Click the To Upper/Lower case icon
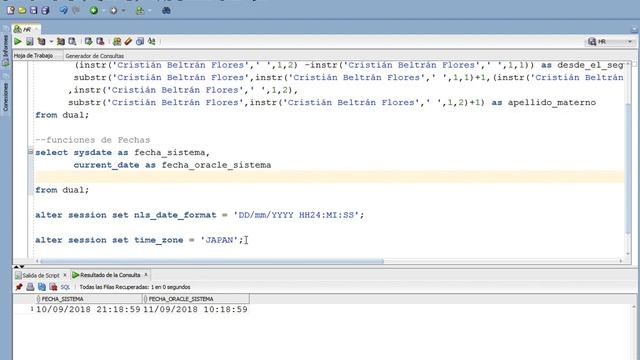Image resolution: width=640 pixels, height=360 pixels. [151, 41]
